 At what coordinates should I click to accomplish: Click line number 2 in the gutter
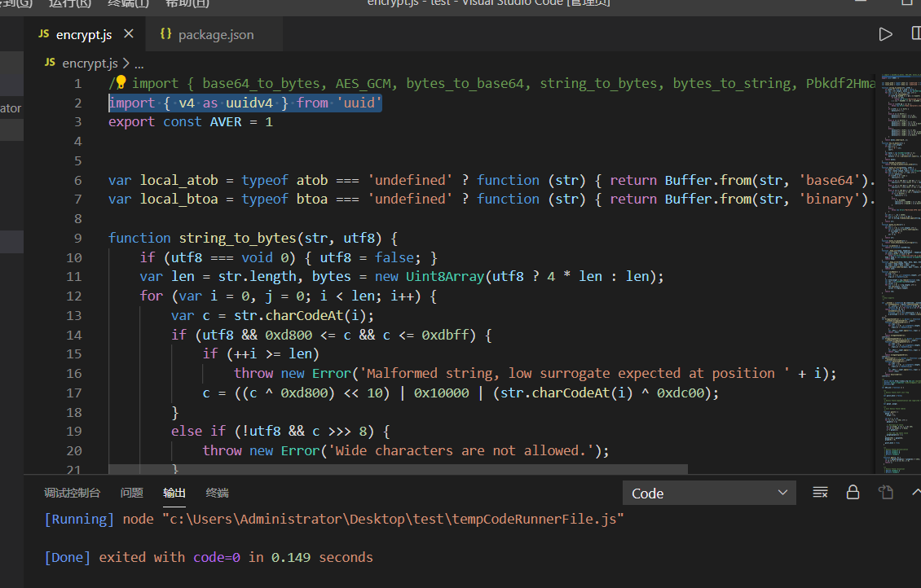(78, 103)
